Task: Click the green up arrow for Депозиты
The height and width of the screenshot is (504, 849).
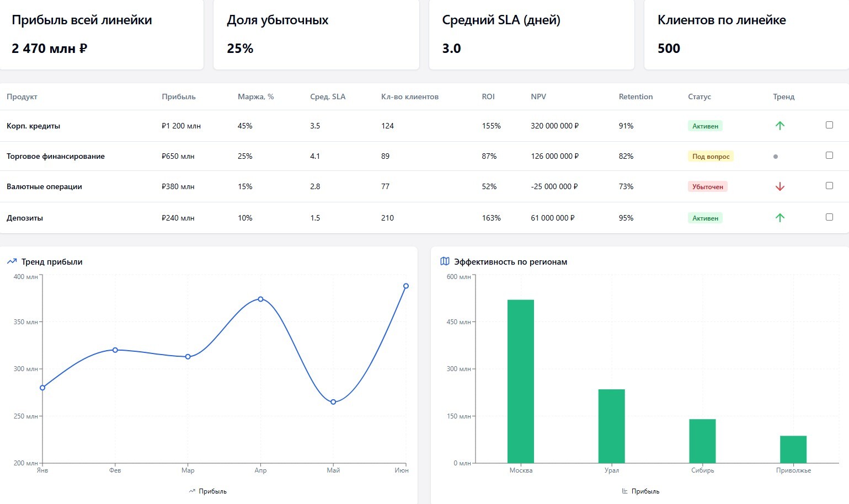Action: pos(779,218)
